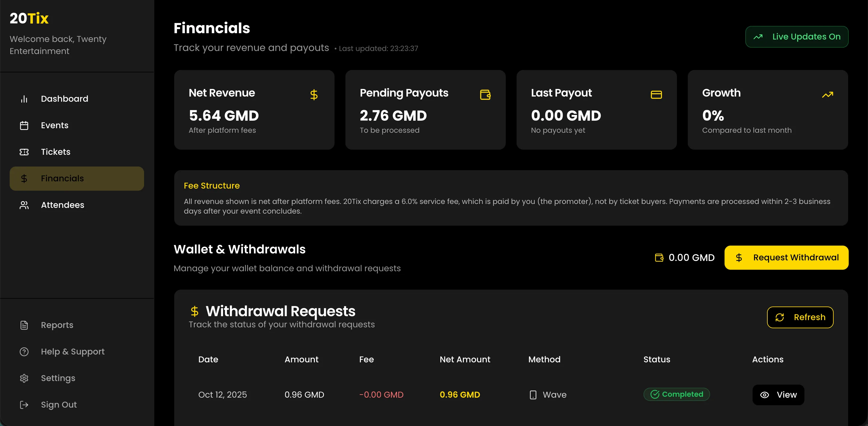Image resolution: width=868 pixels, height=426 pixels.
Task: Click the Reports document icon
Action: pyautogui.click(x=24, y=325)
